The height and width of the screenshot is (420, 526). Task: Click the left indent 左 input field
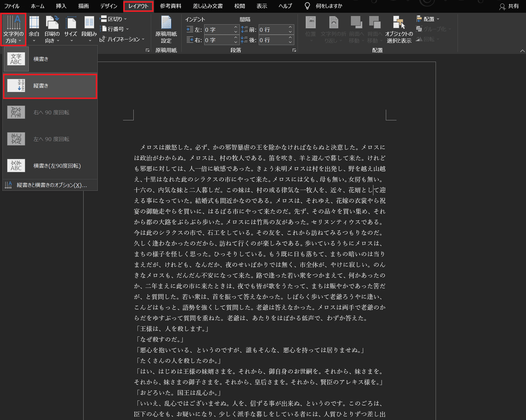[x=218, y=29]
